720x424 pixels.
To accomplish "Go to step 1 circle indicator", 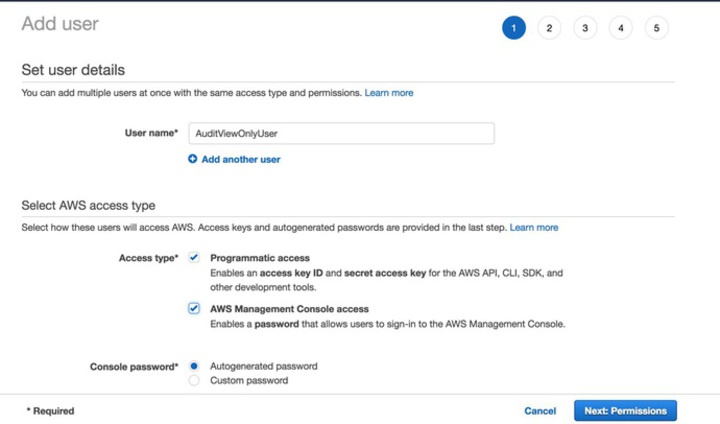I will coord(513,28).
